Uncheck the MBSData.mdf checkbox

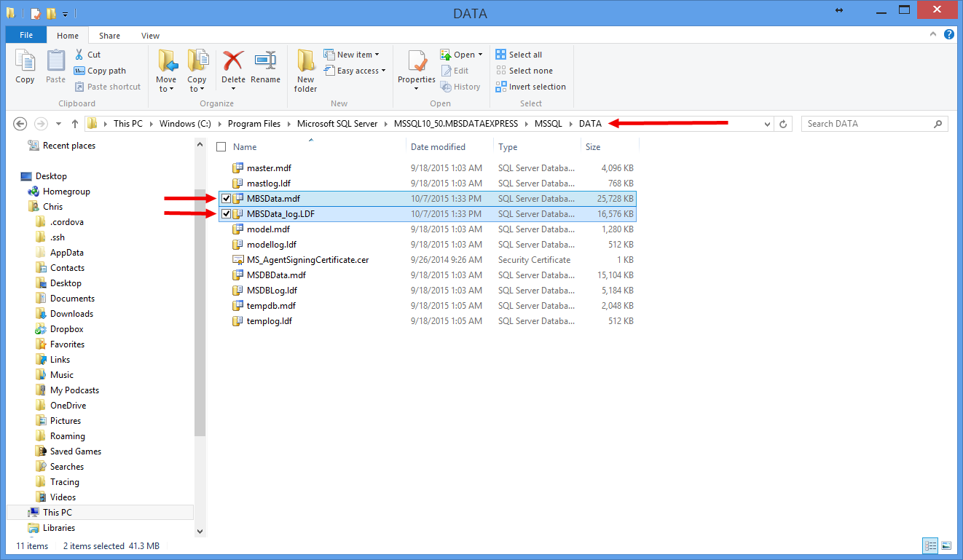click(226, 199)
